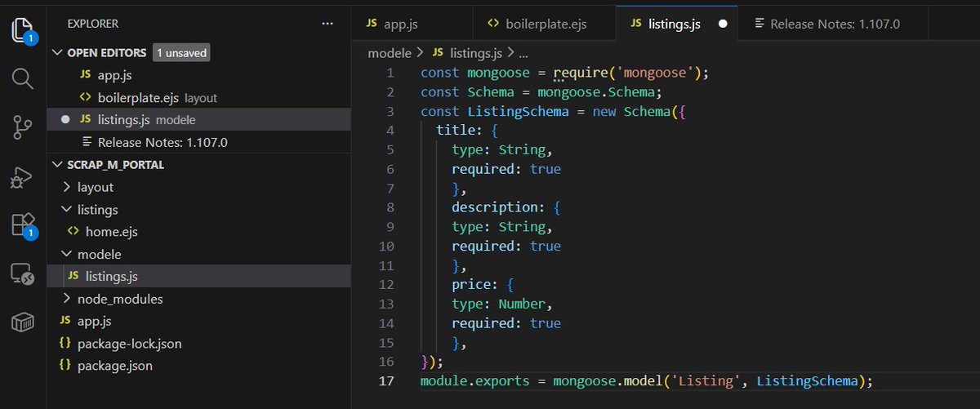The height and width of the screenshot is (409, 980).
Task: Click the 'price' key on line 12
Action: click(x=470, y=285)
